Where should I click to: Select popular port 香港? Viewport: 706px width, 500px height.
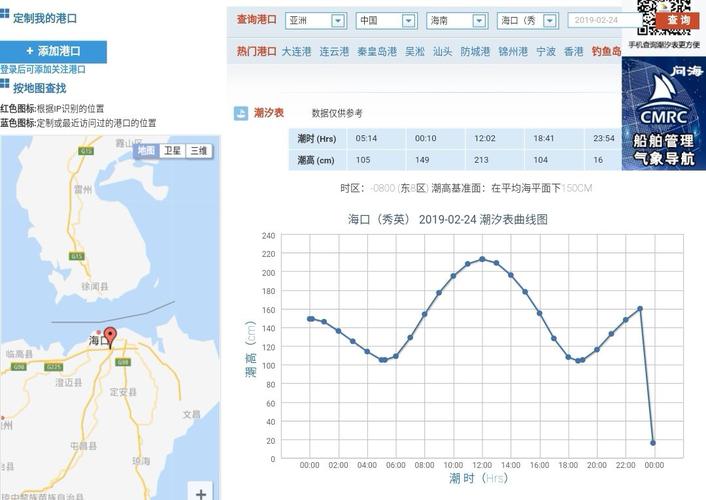[x=574, y=51]
